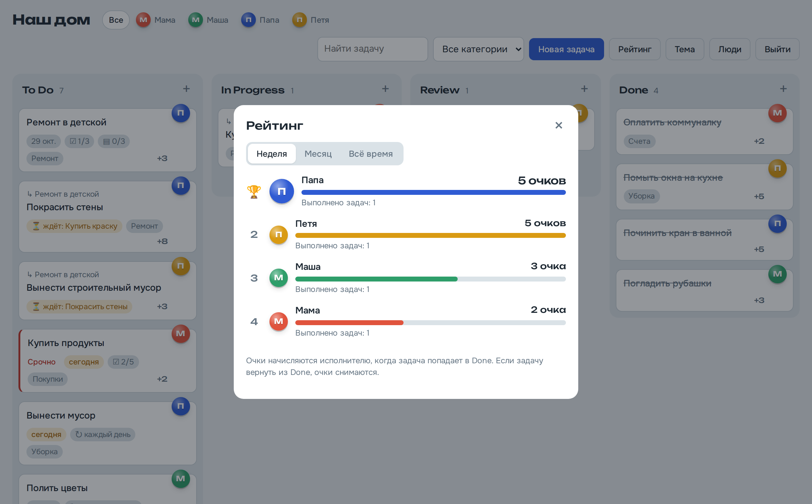Viewport: 812px width, 504px height.
Task: Click the Мама avatar on Купить продукты card
Action: click(181, 334)
